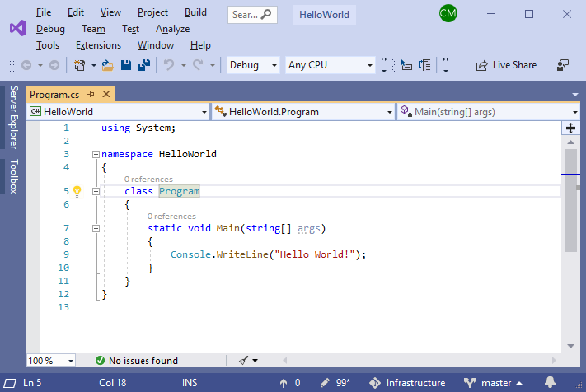Image resolution: width=586 pixels, height=392 pixels.
Task: Click the 0 references link above Main
Action: click(x=171, y=216)
